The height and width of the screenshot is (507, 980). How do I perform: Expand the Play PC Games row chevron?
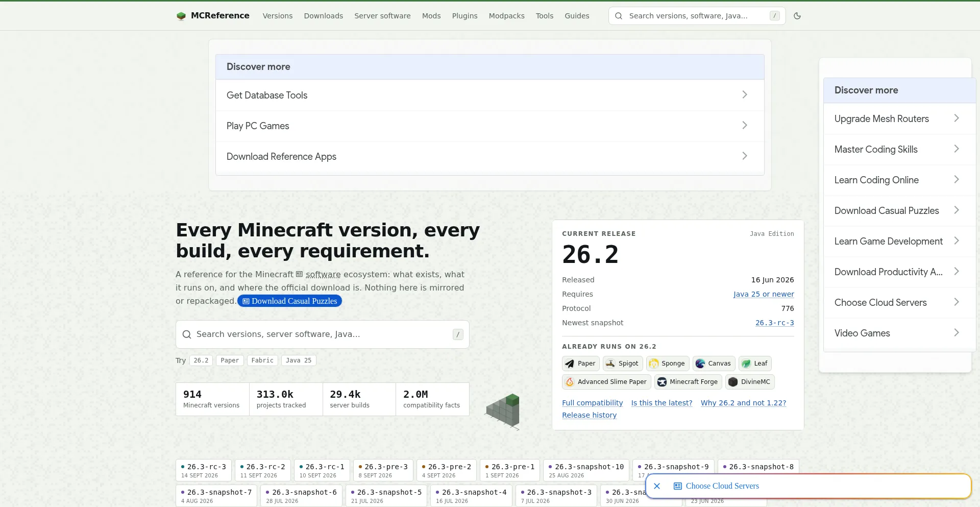[x=745, y=126]
